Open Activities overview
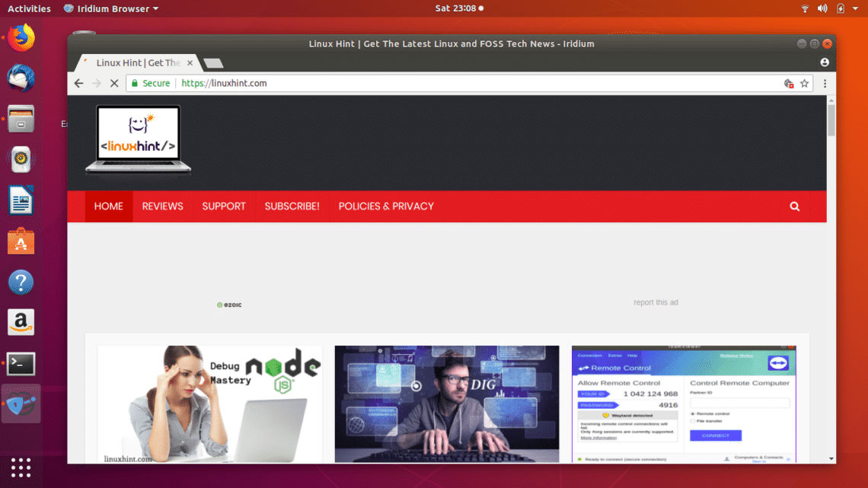This screenshot has width=868, height=488. [x=29, y=8]
